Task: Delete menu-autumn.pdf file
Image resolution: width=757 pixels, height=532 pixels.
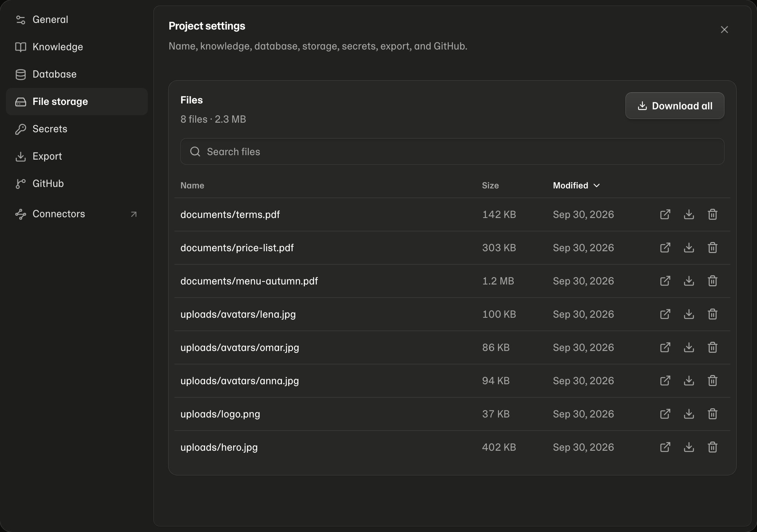Action: pos(712,281)
